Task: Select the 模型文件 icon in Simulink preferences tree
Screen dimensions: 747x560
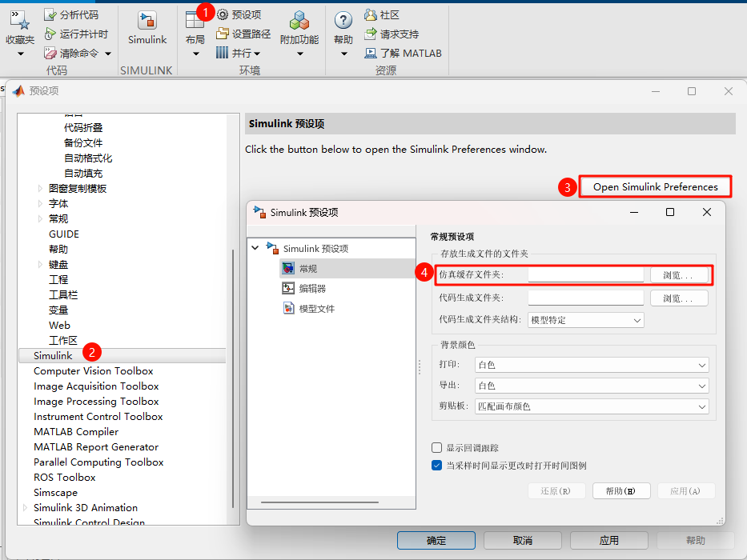Action: (x=288, y=308)
